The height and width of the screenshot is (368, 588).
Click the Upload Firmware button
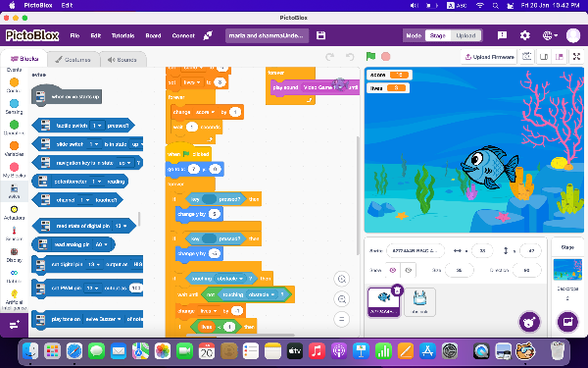[489, 57]
